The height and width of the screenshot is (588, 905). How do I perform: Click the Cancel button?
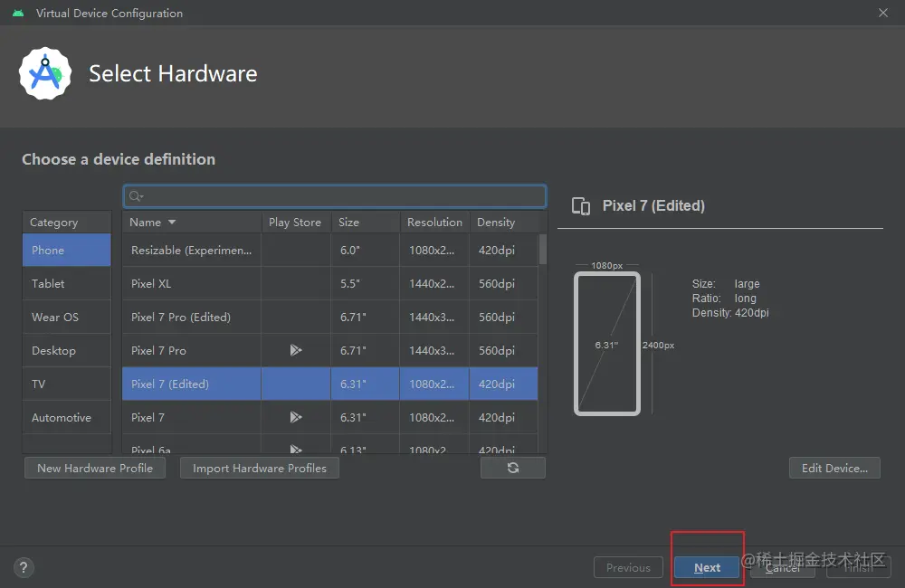783,568
